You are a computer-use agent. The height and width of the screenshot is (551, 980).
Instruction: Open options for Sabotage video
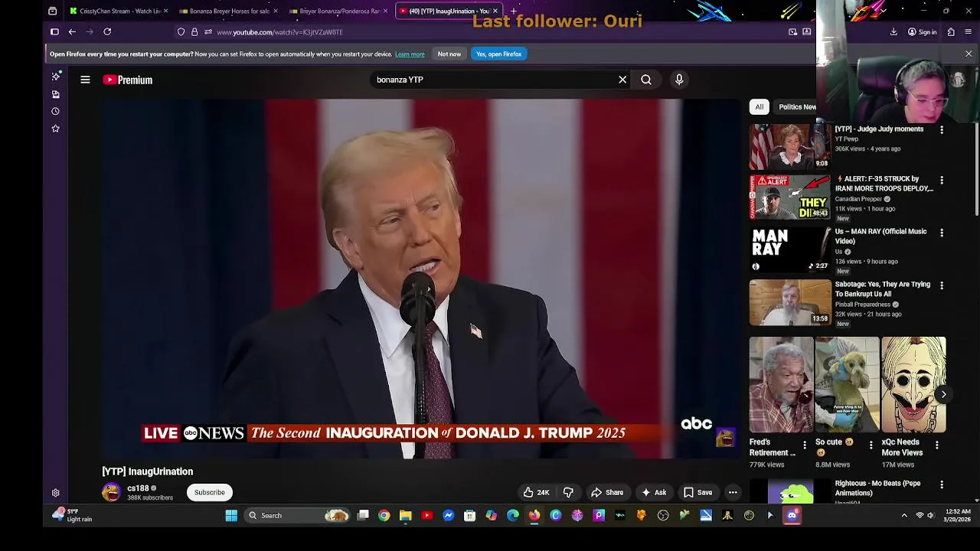pyautogui.click(x=942, y=285)
